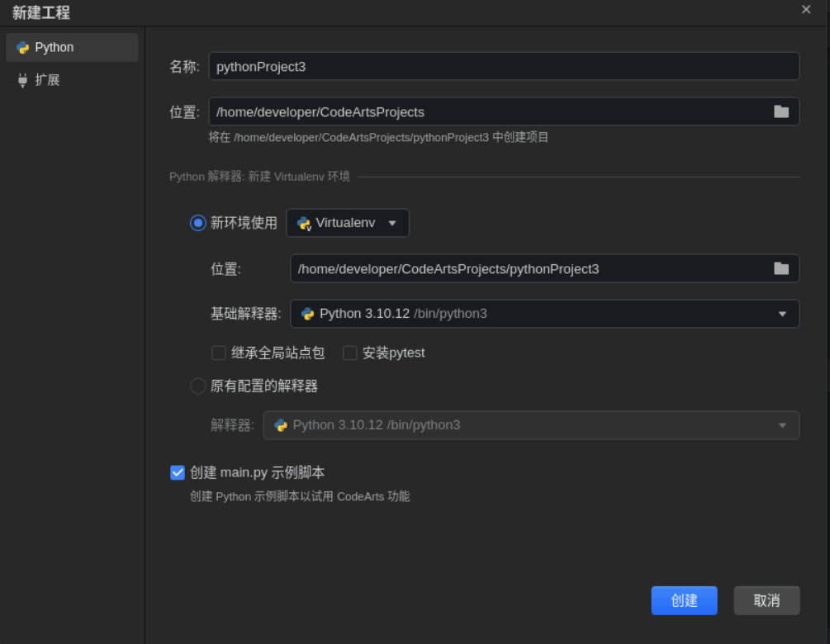Close the 新建工程 dialog

point(806,10)
